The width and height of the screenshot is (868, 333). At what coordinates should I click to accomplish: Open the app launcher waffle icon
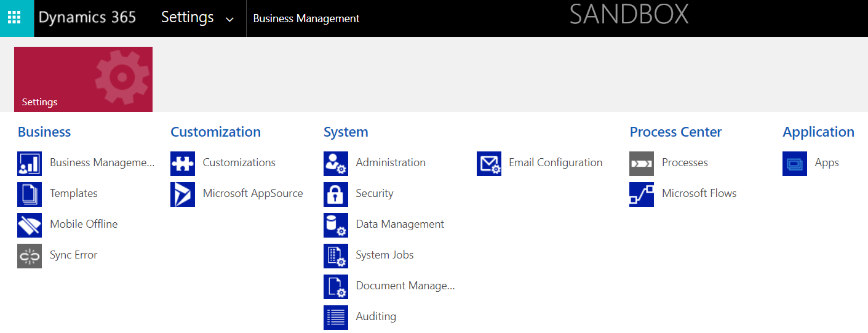[x=14, y=18]
